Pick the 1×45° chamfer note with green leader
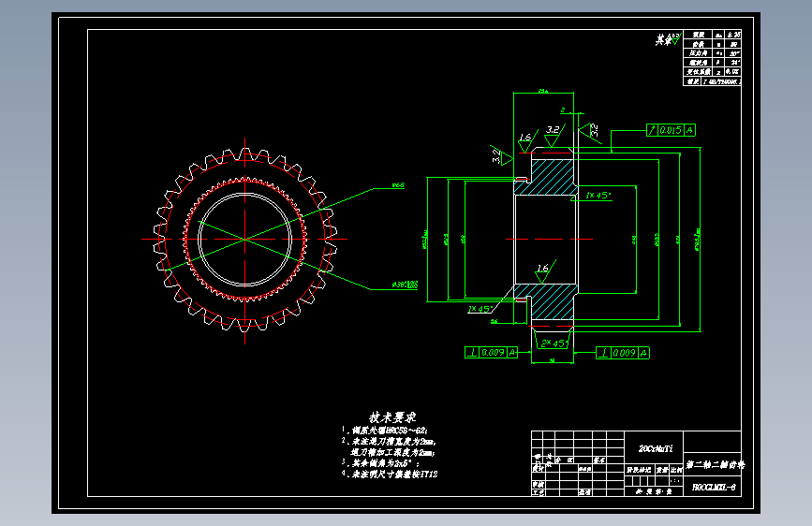Screen dimensions: 812x526 coord(598,196)
